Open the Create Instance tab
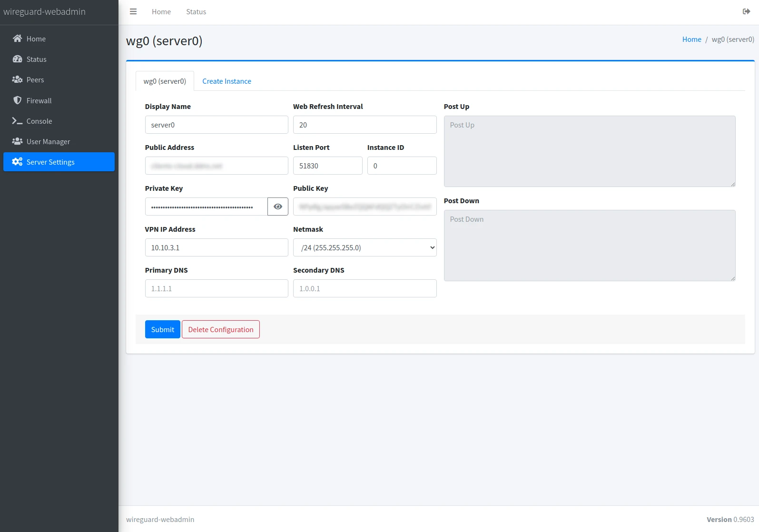 pos(227,81)
